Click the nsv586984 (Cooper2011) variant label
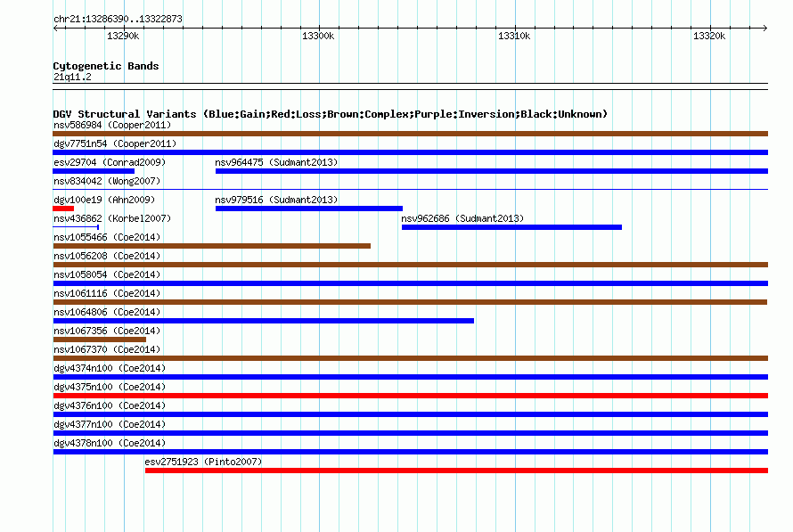This screenshot has width=793, height=532. (x=112, y=125)
